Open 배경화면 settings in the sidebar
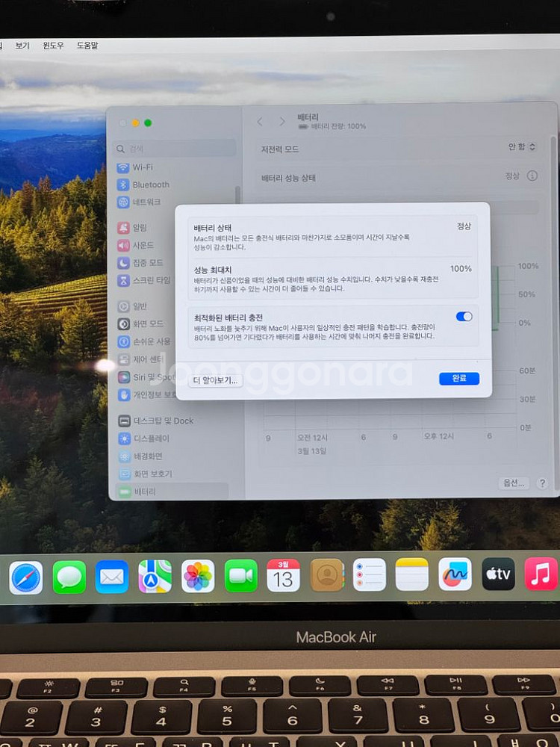560x747 pixels. [x=141, y=456]
